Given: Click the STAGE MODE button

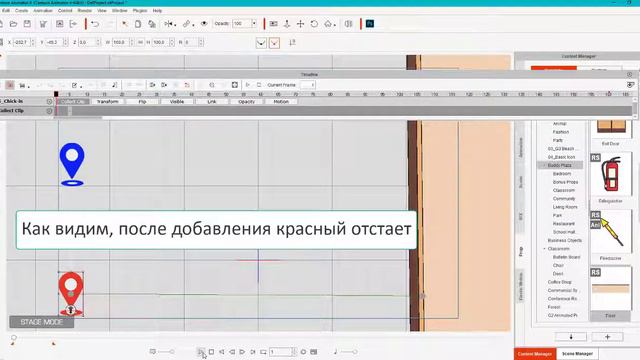Looking at the screenshot, I should pos(42,322).
